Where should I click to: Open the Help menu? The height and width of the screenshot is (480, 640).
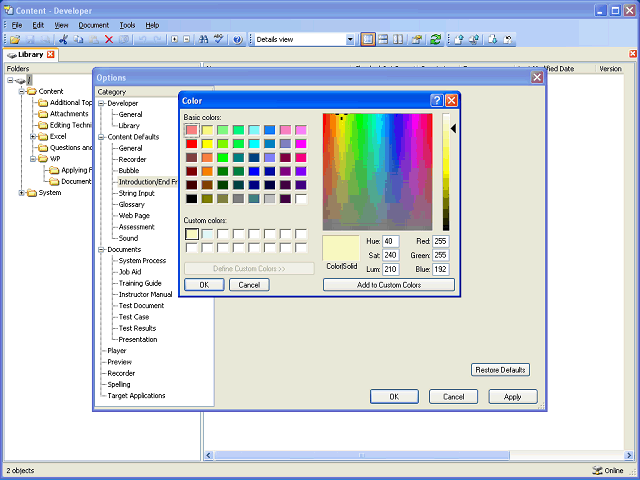click(x=152, y=25)
